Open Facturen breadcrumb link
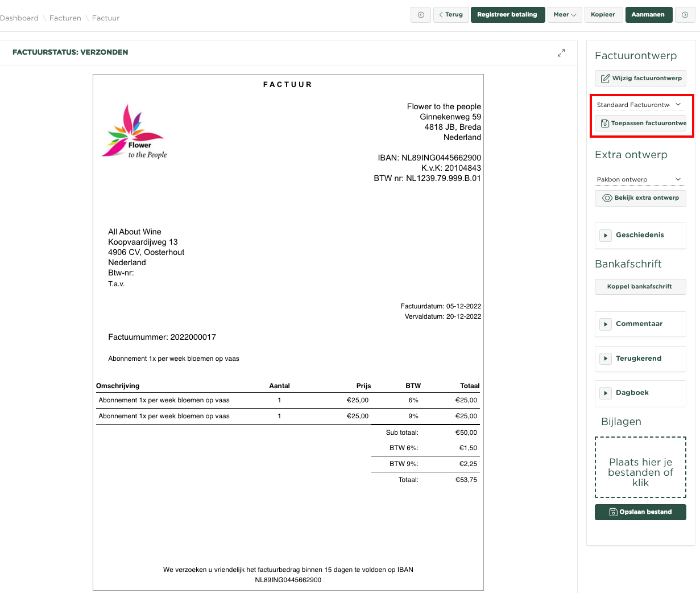This screenshot has height=593, width=700. [65, 18]
